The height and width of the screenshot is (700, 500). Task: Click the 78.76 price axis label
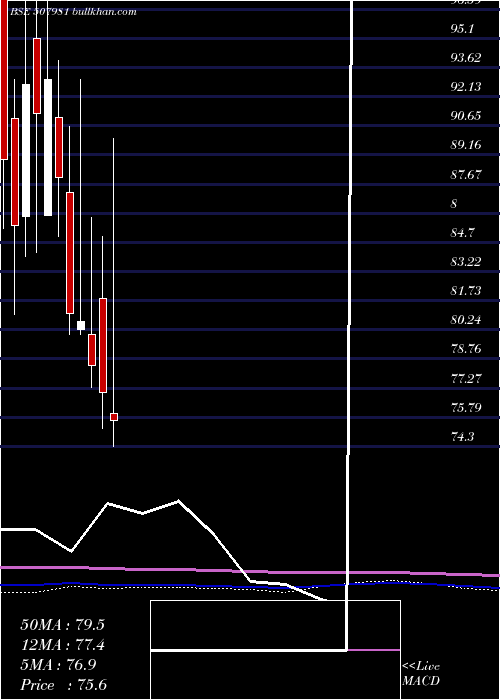click(466, 349)
